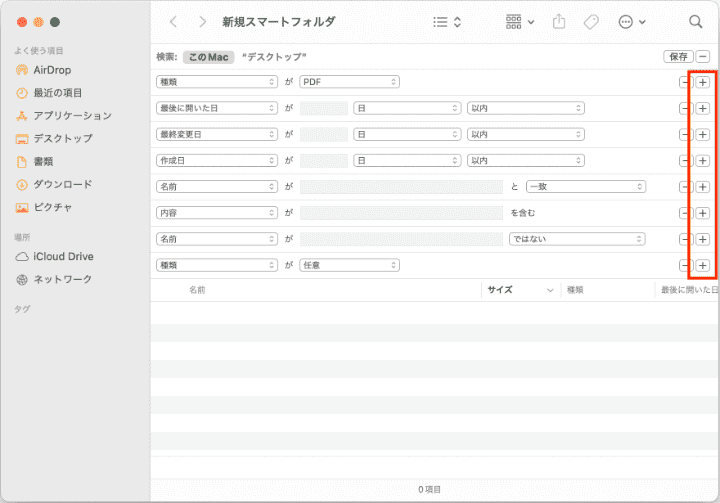Click the 内容 text input field
The image size is (720, 503).
coord(401,213)
